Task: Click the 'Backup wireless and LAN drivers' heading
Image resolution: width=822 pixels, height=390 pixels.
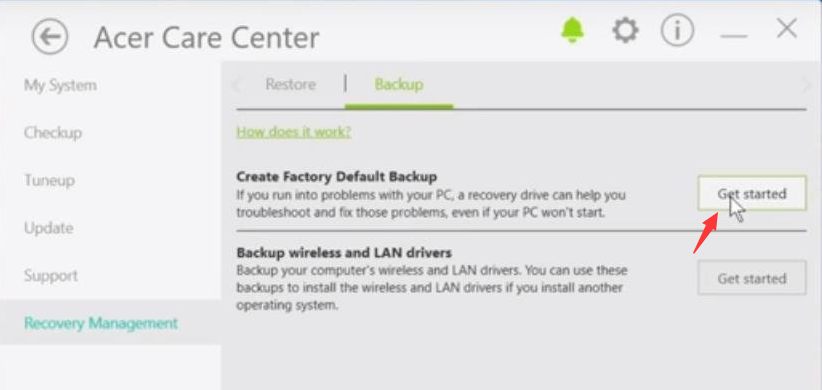Action: pos(344,253)
